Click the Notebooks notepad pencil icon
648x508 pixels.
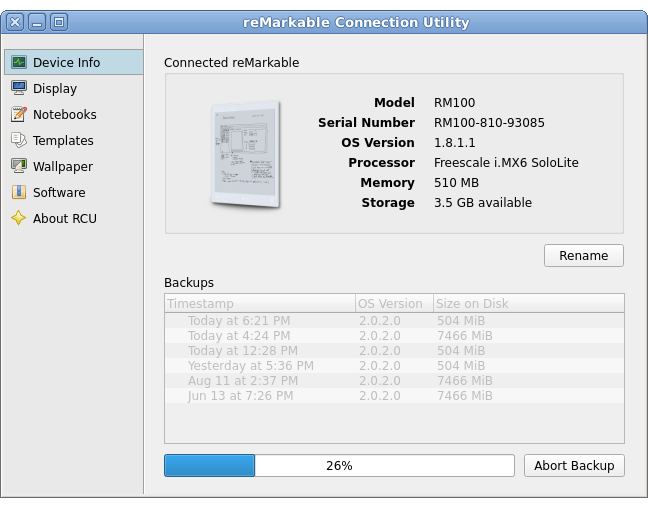[19, 114]
